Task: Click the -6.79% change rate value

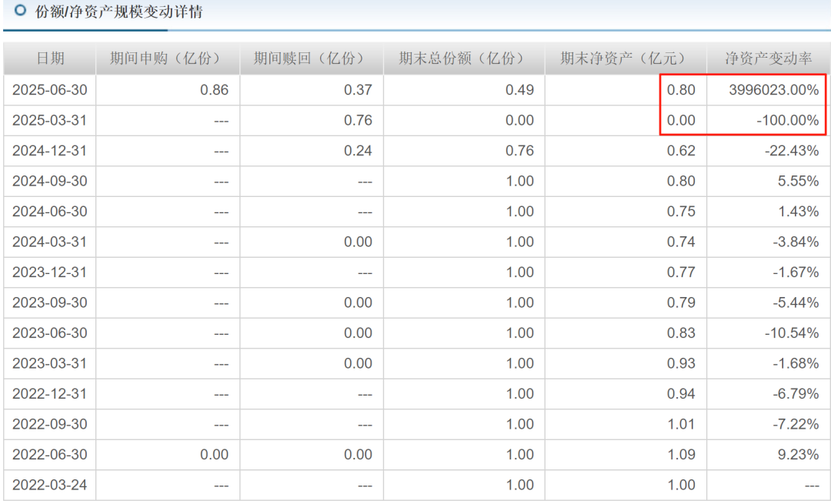Action: 796,394
